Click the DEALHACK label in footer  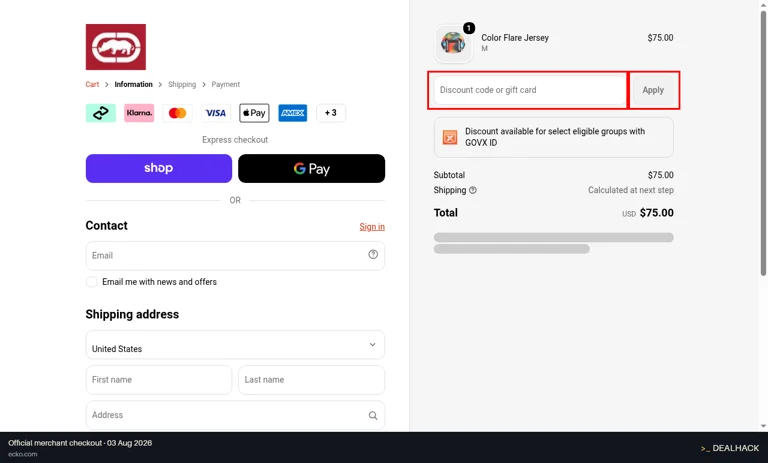click(x=730, y=448)
